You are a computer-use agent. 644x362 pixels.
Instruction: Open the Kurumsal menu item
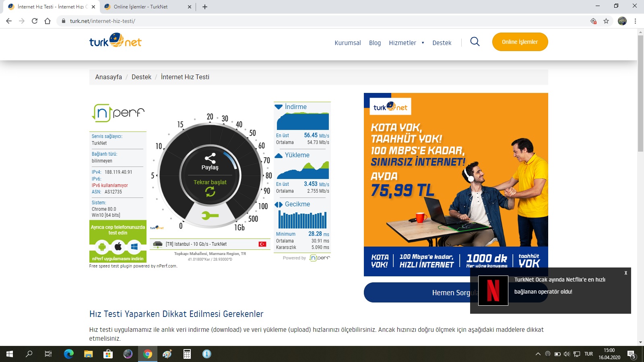[348, 43]
